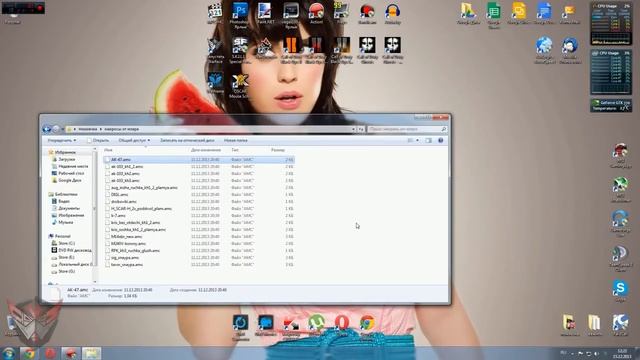Click Chrome on the taskbar
Viewport: 640px width, 360px height.
pyautogui.click(x=29, y=353)
